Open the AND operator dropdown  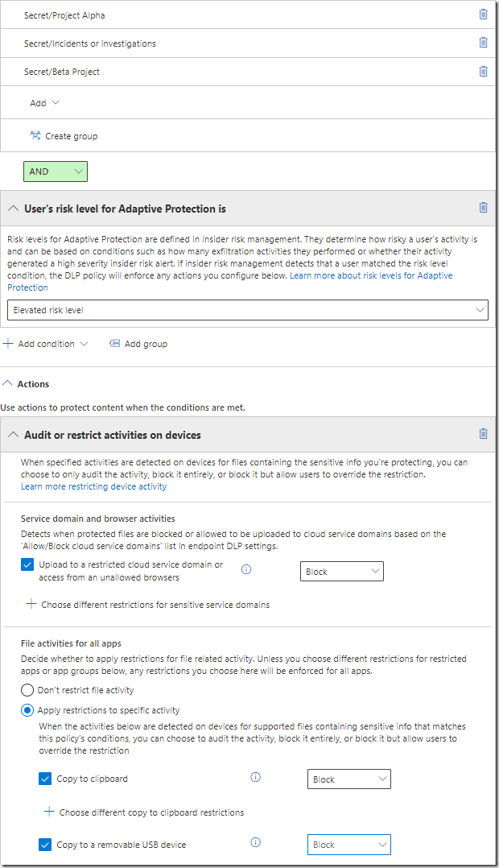[56, 172]
